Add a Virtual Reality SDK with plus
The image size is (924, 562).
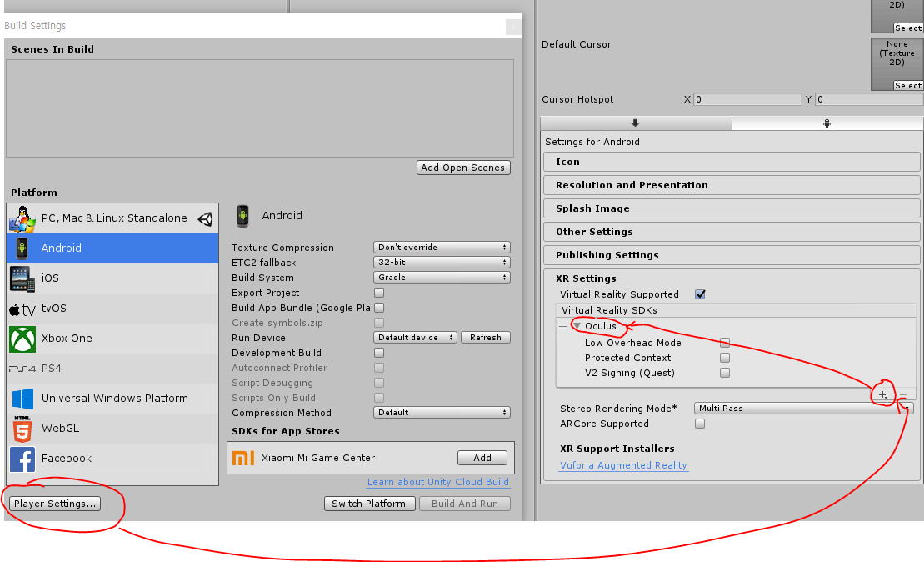click(x=882, y=394)
